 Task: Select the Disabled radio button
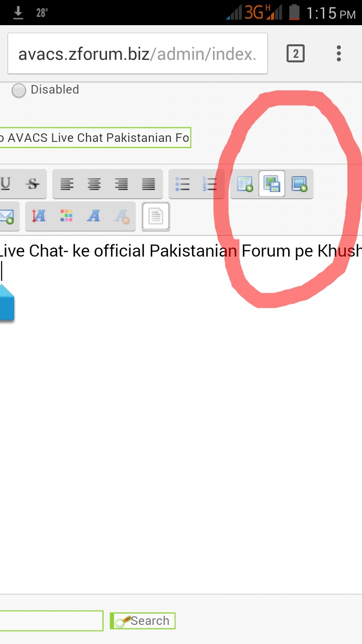coord(19,91)
